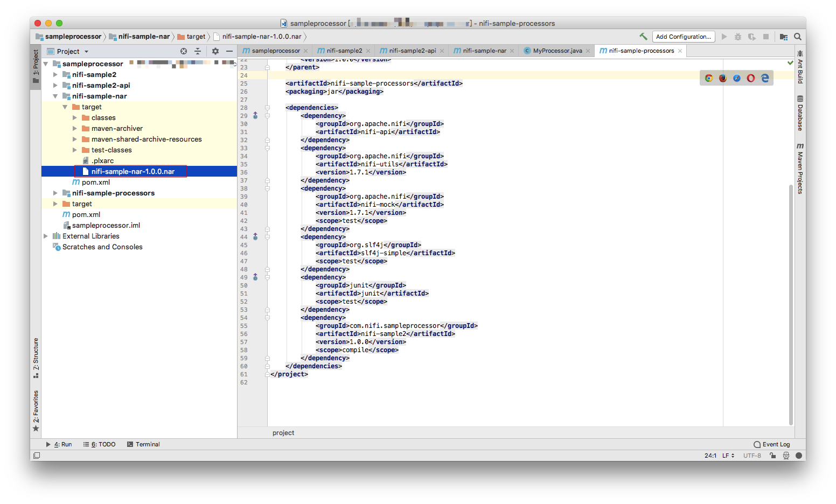836x504 pixels.
Task: Expand the classes folder
Action: click(75, 118)
